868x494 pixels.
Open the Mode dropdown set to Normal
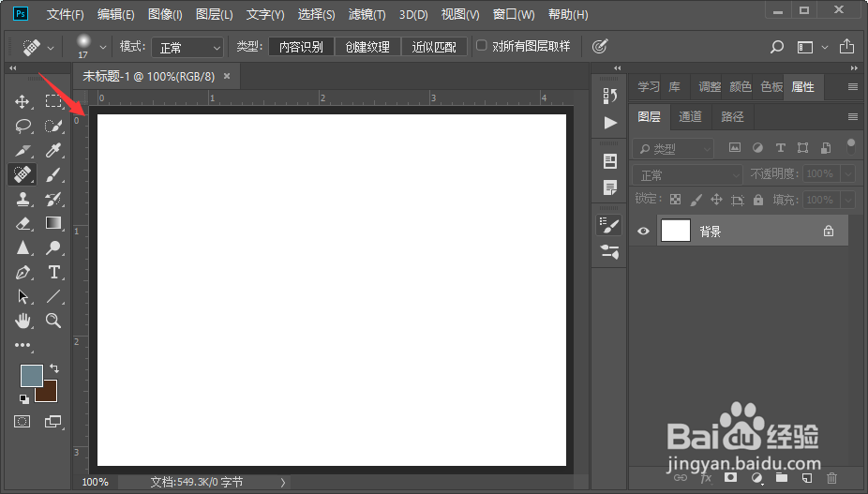[187, 48]
